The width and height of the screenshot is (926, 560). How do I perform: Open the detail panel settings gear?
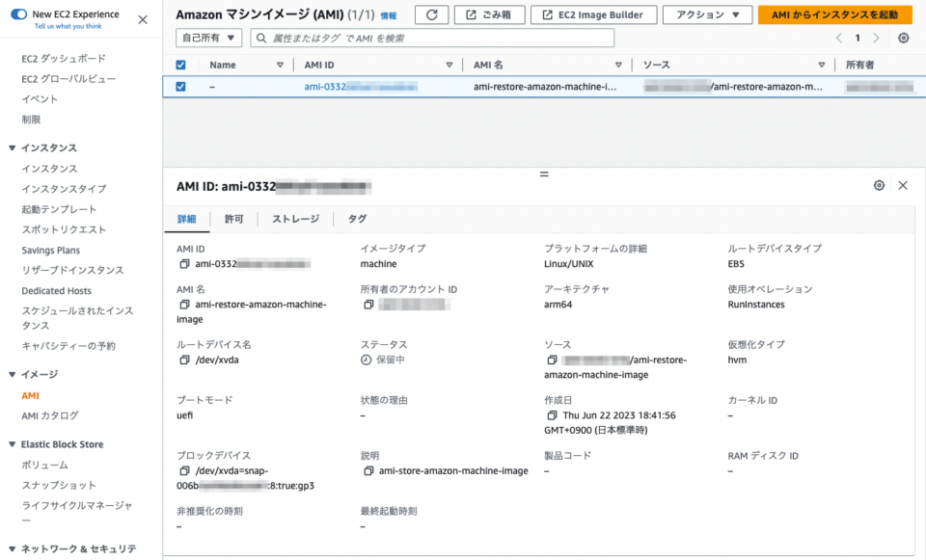pos(879,184)
